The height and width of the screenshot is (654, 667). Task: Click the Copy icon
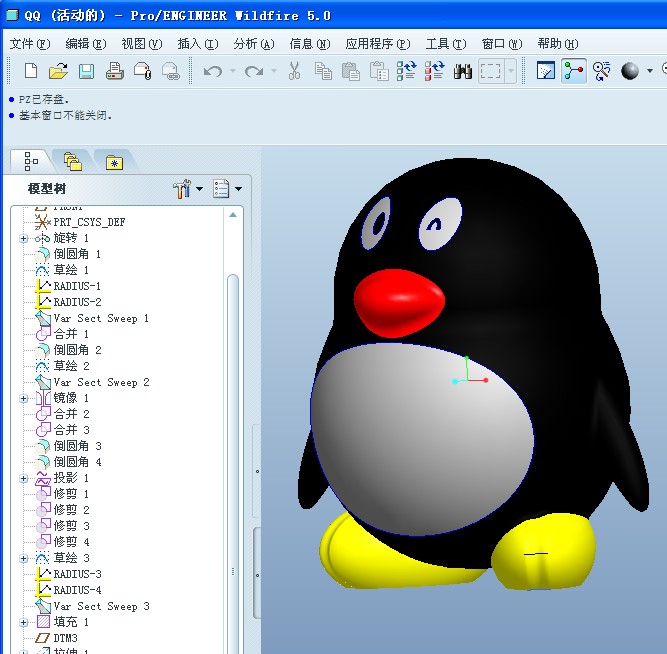coord(323,71)
